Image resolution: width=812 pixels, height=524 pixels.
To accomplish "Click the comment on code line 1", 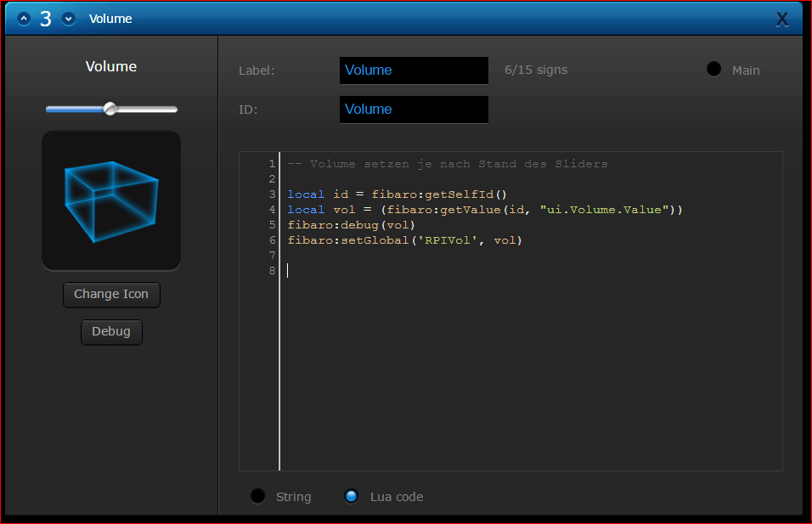I will [448, 164].
